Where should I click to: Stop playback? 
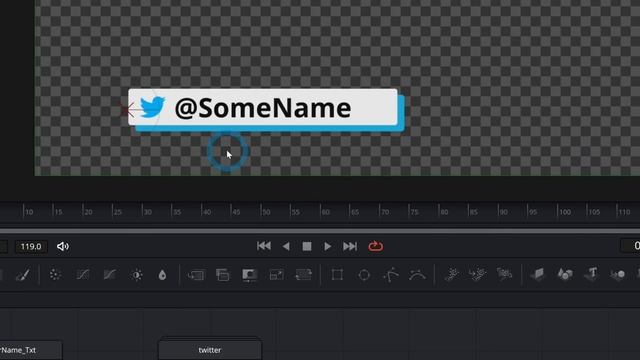point(307,246)
